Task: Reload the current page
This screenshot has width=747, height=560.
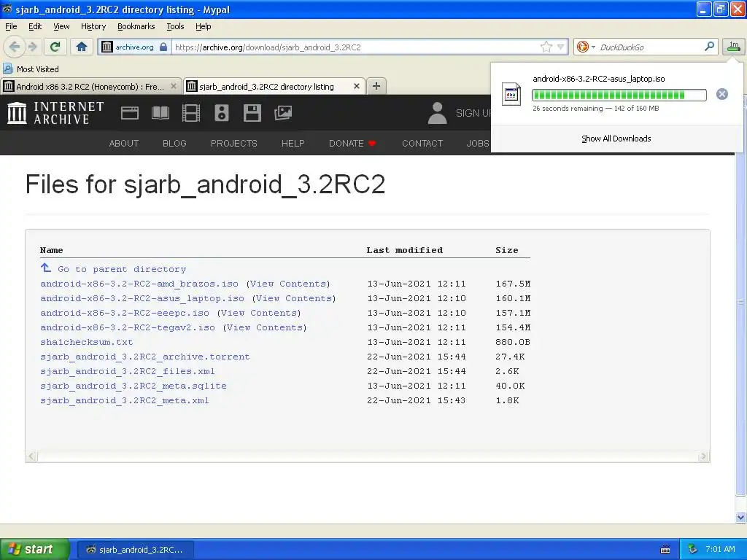Action: pyautogui.click(x=55, y=47)
